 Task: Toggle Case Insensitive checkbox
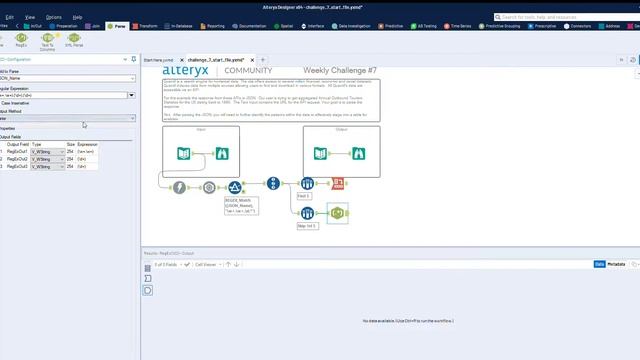point(15,103)
